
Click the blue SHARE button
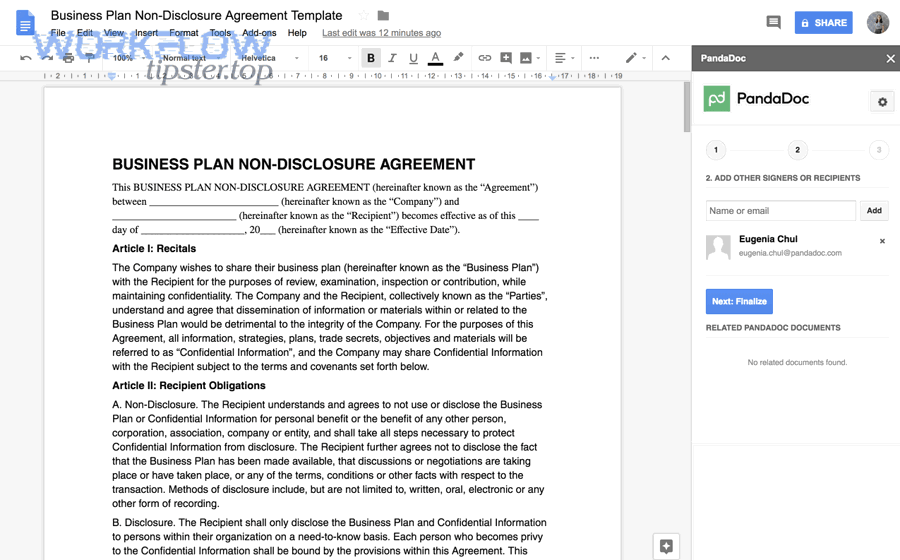click(x=823, y=23)
